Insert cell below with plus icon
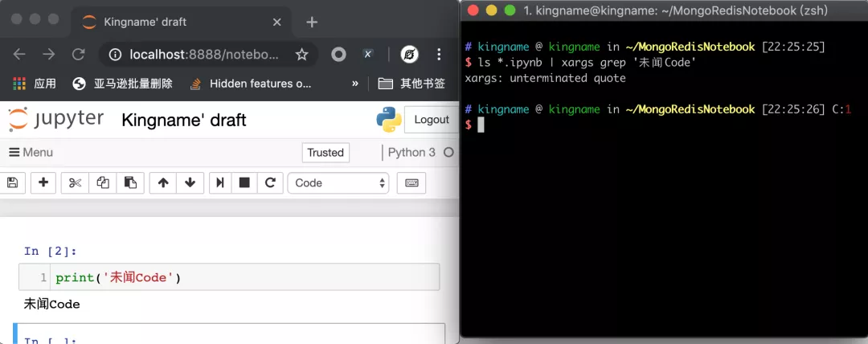Image resolution: width=868 pixels, height=344 pixels. coord(43,182)
